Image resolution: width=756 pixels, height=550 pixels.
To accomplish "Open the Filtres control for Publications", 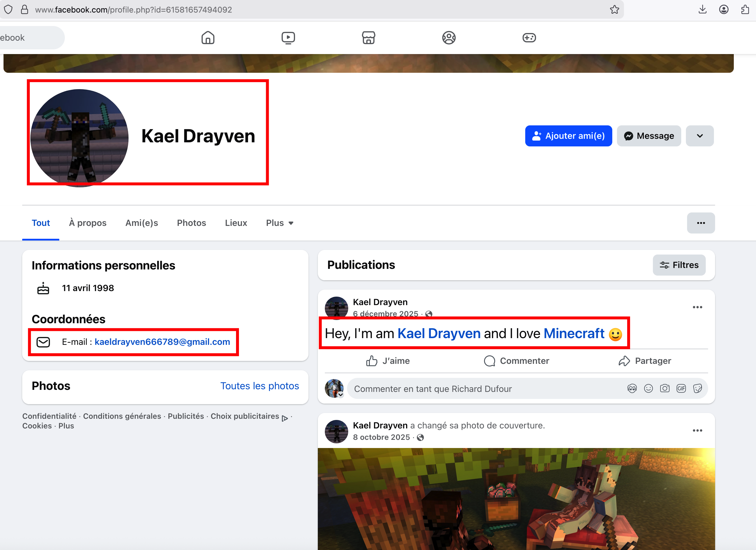I will (679, 265).
